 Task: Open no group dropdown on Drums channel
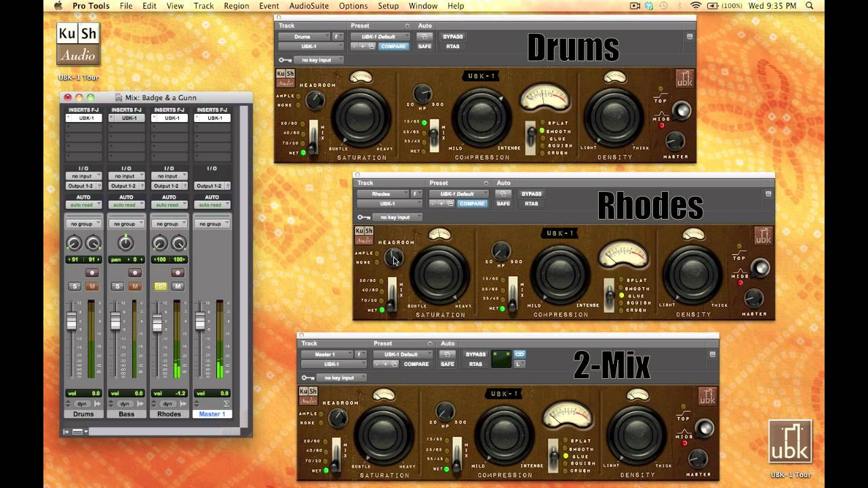click(x=83, y=224)
